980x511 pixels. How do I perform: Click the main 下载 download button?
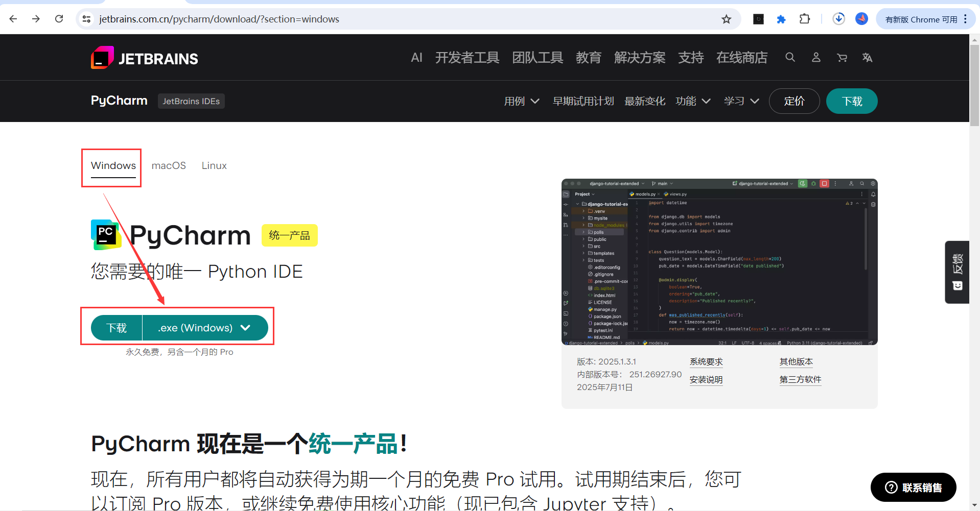[x=116, y=328]
